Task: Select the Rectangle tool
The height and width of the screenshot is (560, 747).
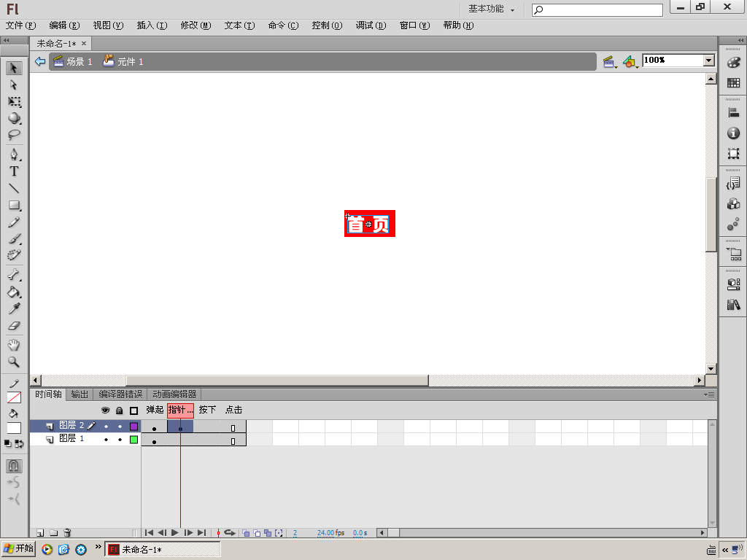Action: (x=14, y=205)
